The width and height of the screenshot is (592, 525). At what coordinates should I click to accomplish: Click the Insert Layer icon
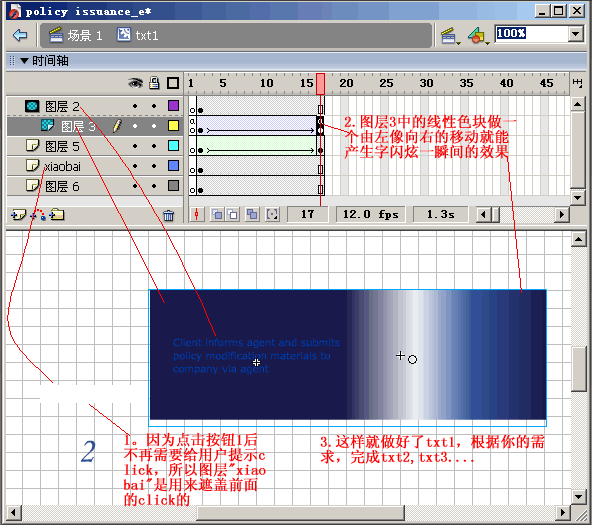point(18,215)
